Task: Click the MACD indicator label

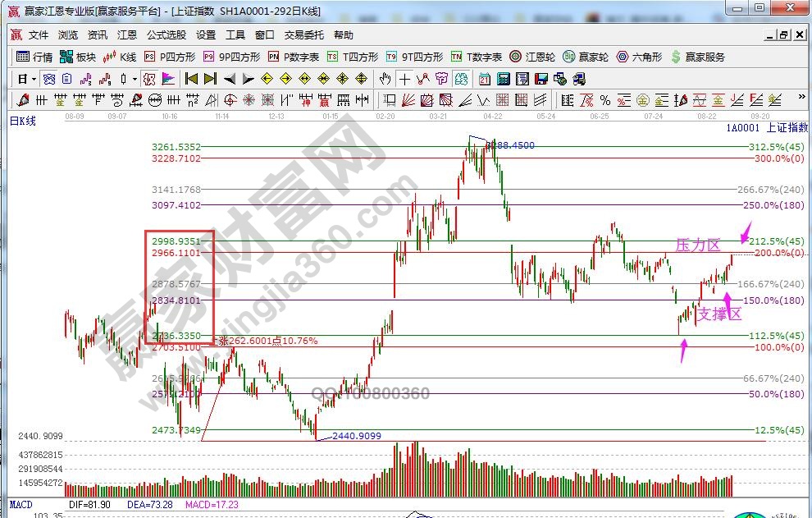Action: coord(22,502)
